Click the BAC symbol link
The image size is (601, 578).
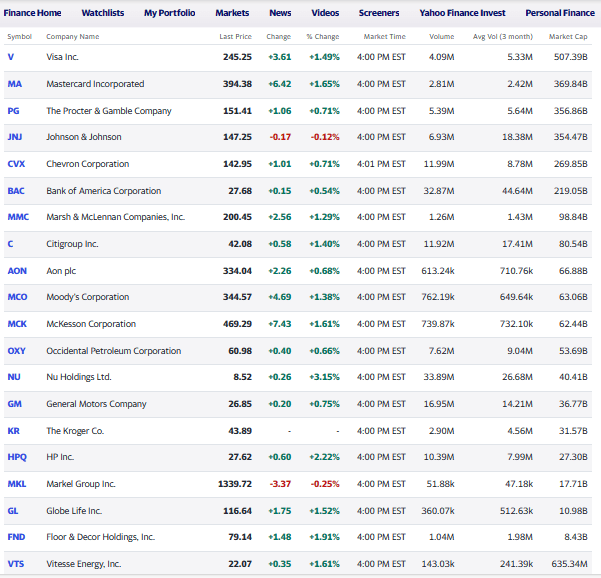click(16, 191)
